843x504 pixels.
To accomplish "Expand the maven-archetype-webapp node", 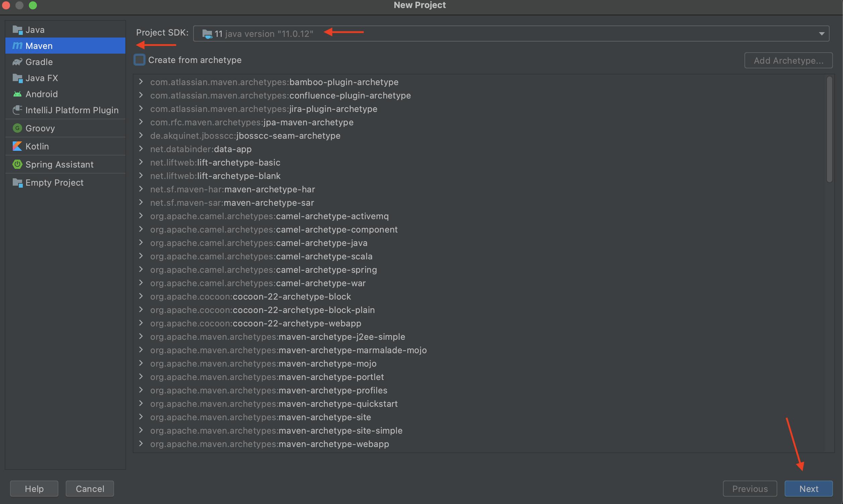I will [141, 444].
